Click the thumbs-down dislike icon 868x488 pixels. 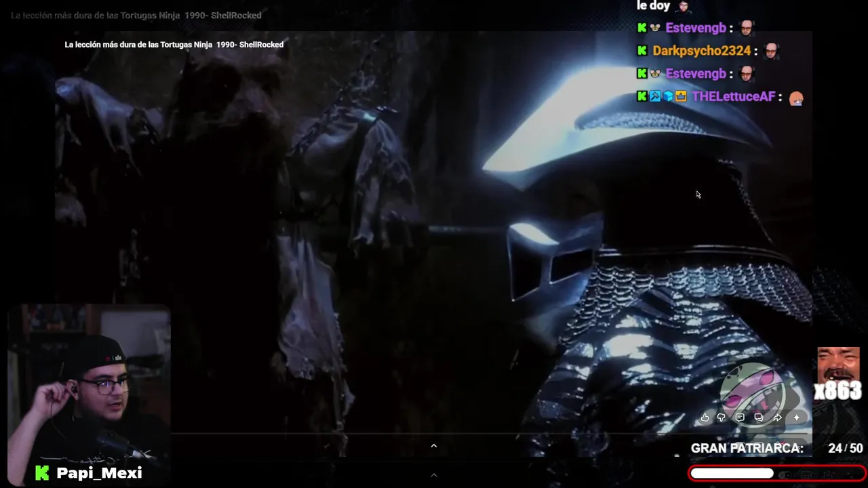pyautogui.click(x=722, y=418)
